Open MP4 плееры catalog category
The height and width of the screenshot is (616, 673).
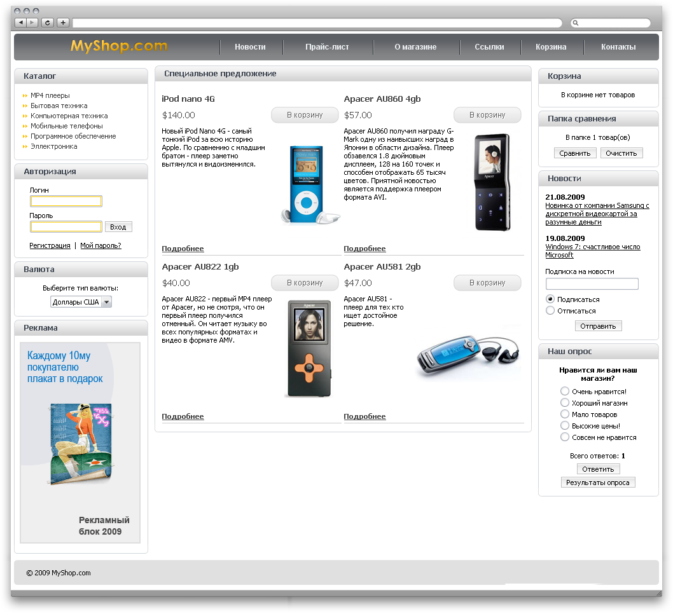(x=50, y=95)
